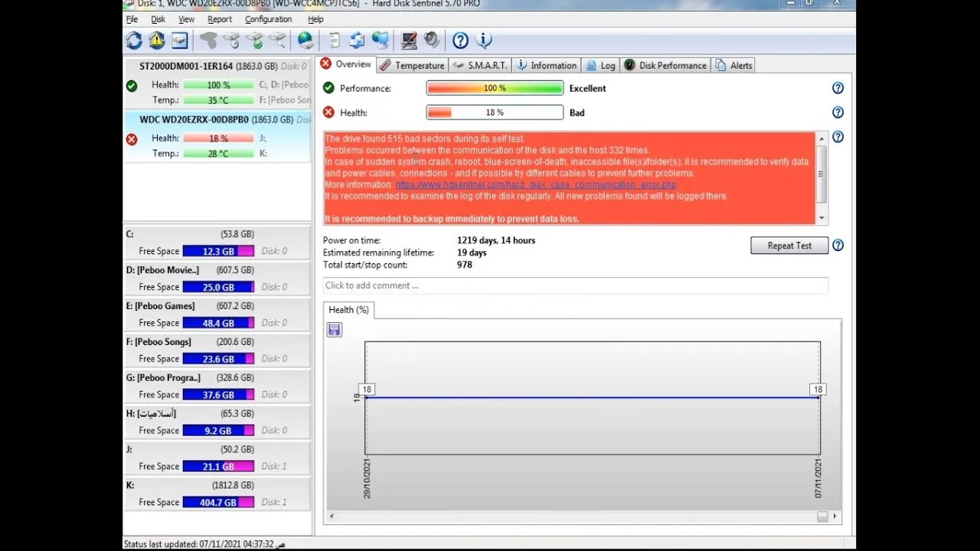Click the Refresh toolbar icon
The height and width of the screenshot is (551, 980).
134,41
